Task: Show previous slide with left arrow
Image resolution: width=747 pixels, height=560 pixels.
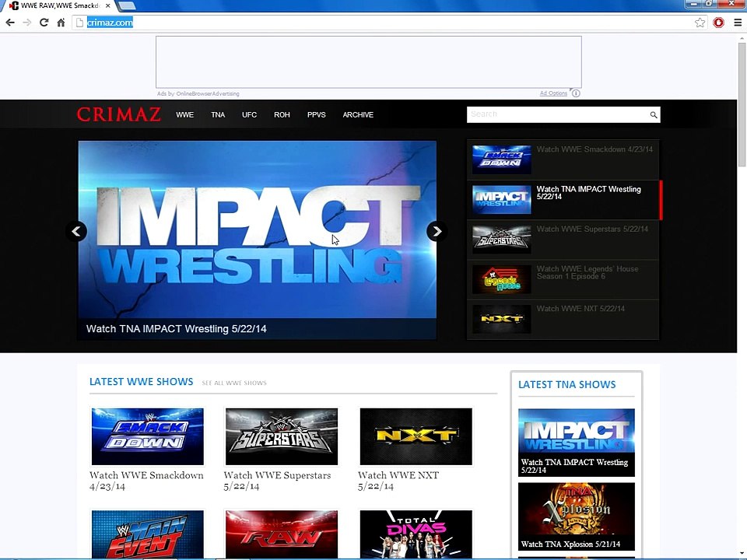Action: (76, 232)
